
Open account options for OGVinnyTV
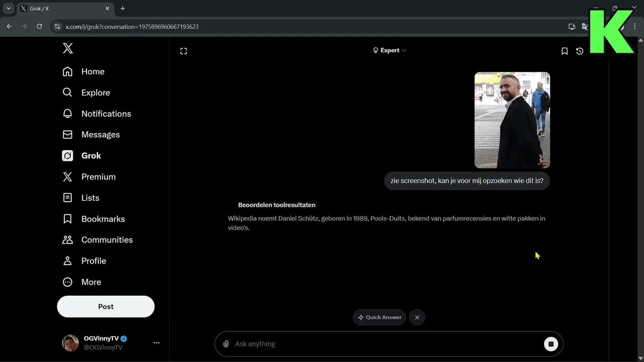[x=156, y=343]
